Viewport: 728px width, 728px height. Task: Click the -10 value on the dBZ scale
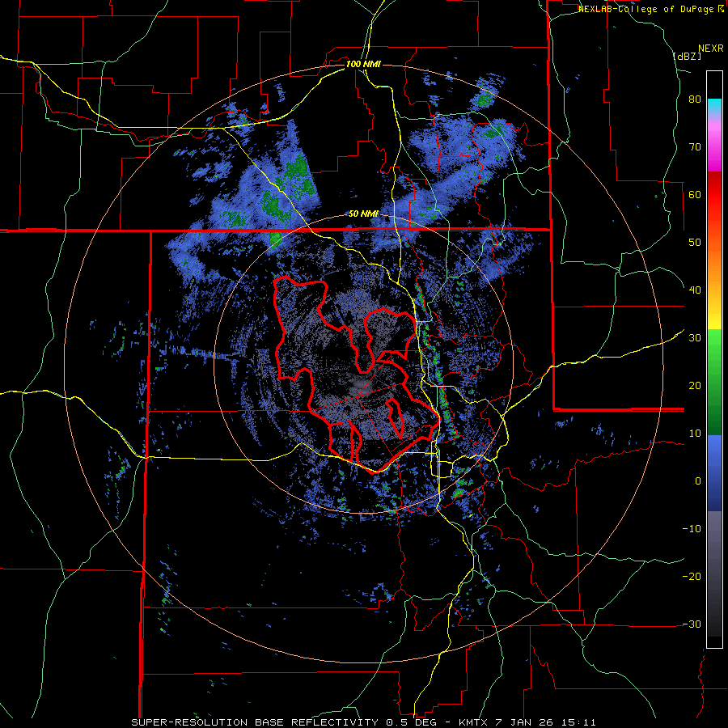tap(692, 529)
